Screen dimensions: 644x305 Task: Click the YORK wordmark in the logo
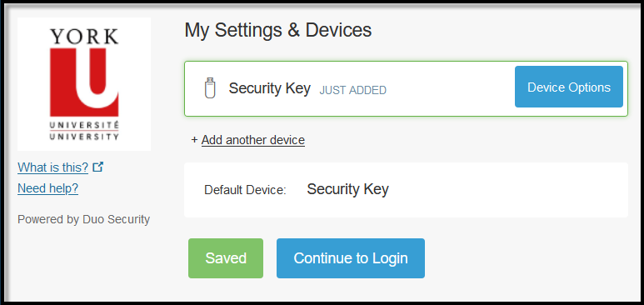coord(84,36)
